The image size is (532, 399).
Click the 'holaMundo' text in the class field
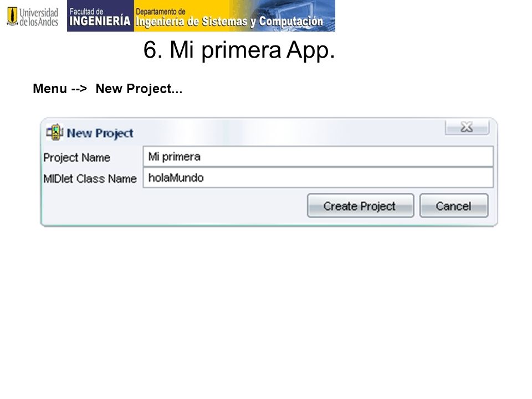click(x=176, y=177)
